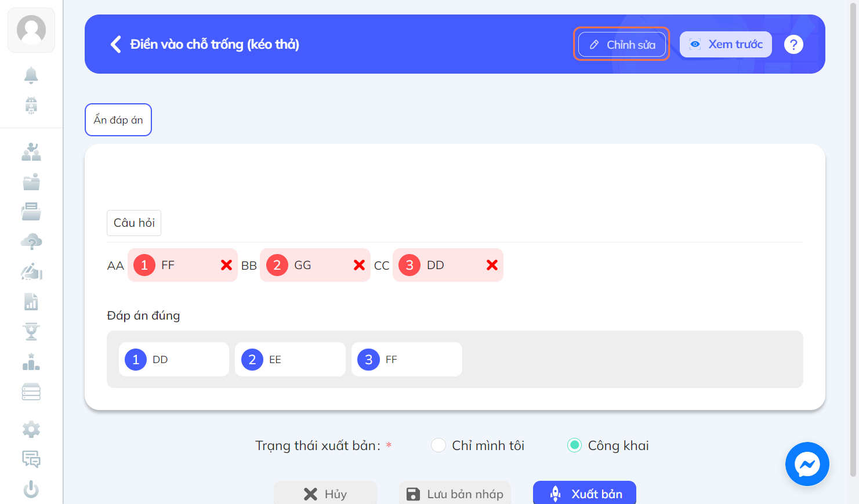859x504 pixels.
Task: Go back using the left chevron
Action: tap(116, 44)
